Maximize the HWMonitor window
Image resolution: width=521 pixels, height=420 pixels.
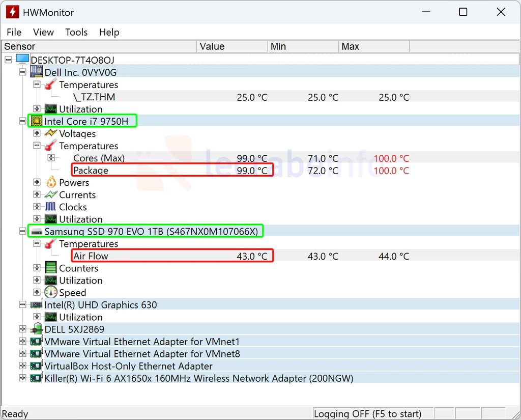[x=463, y=12]
